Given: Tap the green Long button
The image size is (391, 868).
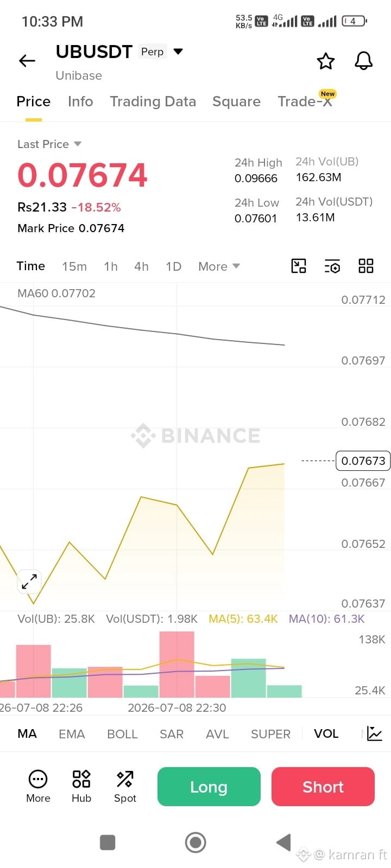Looking at the screenshot, I should (209, 787).
